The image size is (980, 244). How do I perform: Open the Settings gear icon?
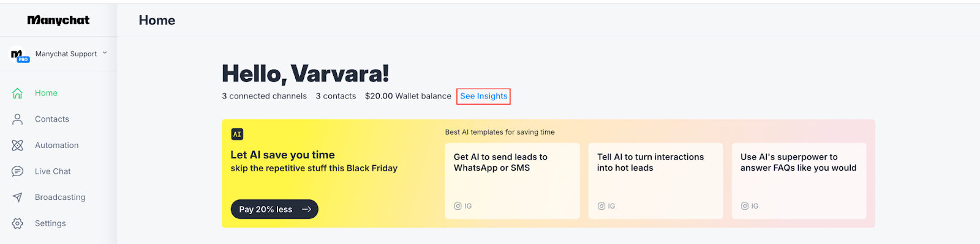click(x=17, y=224)
